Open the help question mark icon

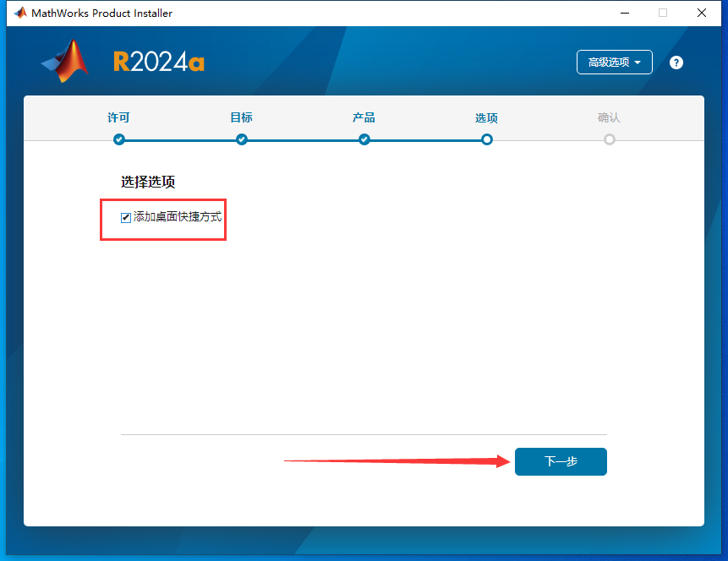676,62
